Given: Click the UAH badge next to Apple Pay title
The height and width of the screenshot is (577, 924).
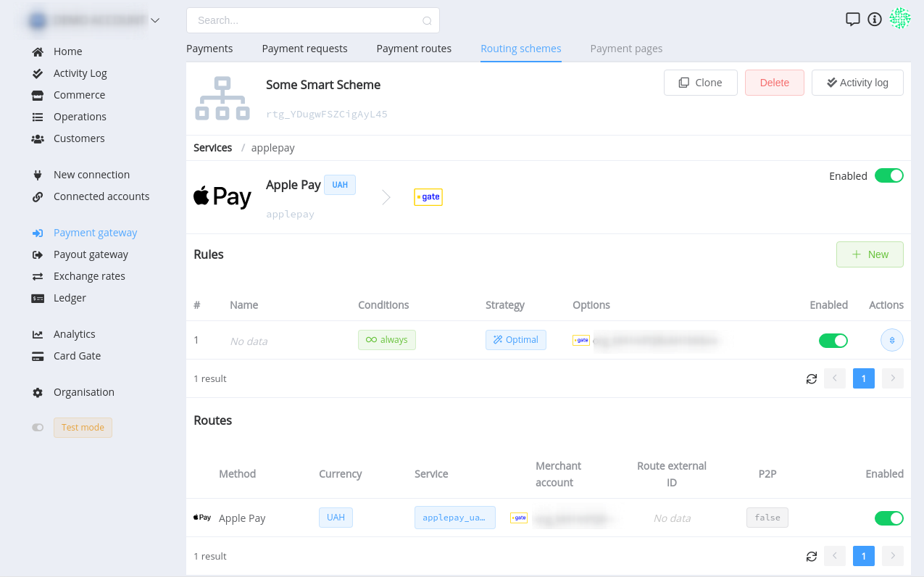Looking at the screenshot, I should (x=340, y=185).
